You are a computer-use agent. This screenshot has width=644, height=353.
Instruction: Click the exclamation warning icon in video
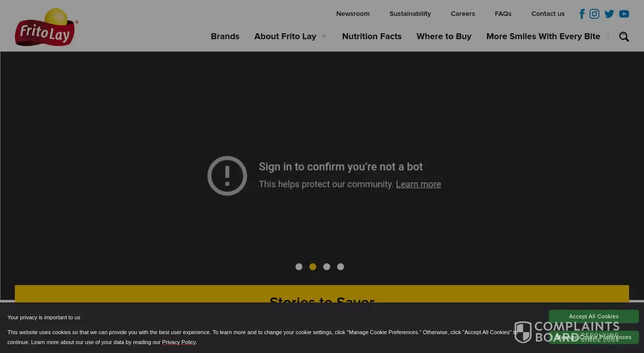[x=227, y=176]
